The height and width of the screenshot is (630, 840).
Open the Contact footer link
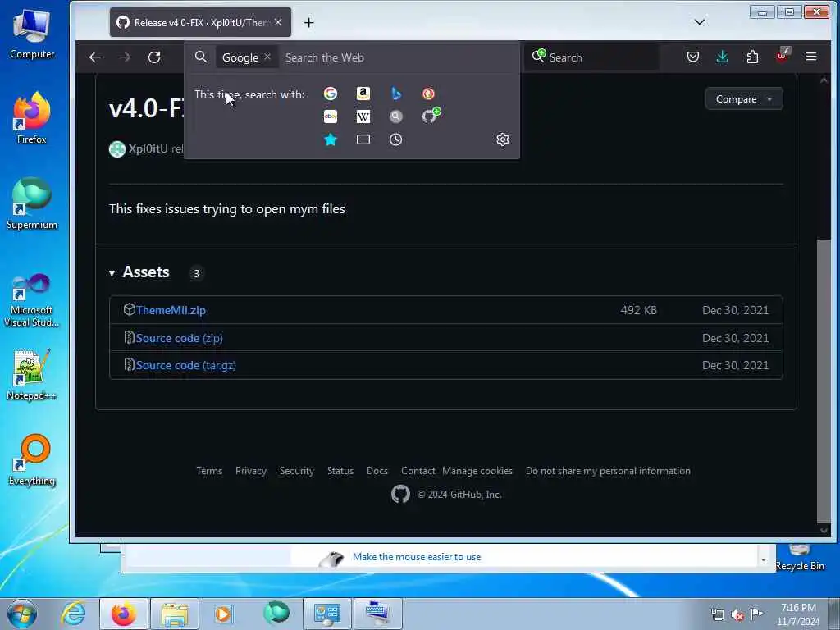(418, 471)
